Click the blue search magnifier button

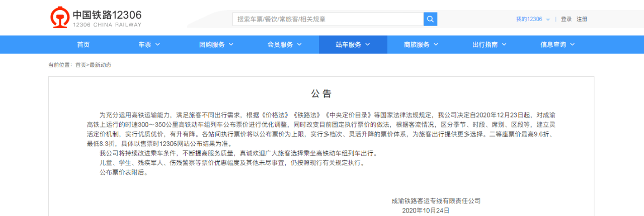coord(430,19)
